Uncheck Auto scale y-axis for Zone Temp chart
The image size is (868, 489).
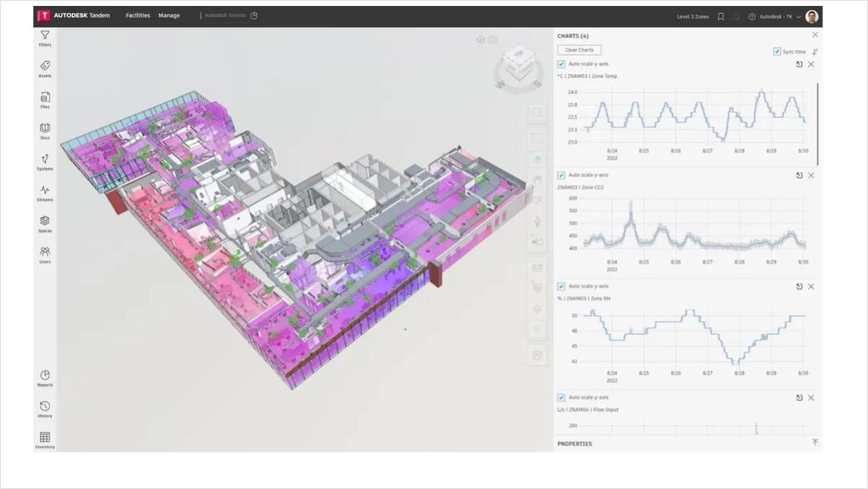coord(561,64)
